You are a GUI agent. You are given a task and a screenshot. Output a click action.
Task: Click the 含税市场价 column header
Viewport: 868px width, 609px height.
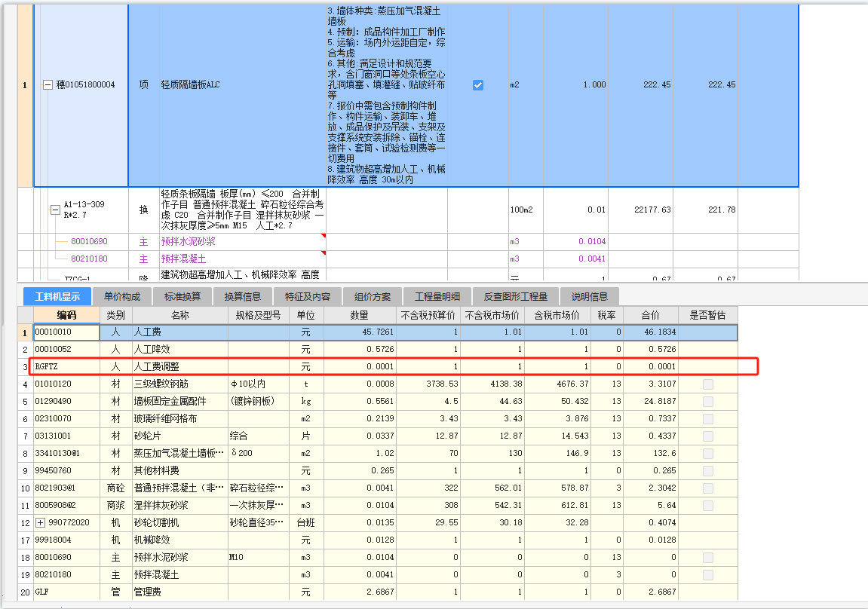[557, 315]
